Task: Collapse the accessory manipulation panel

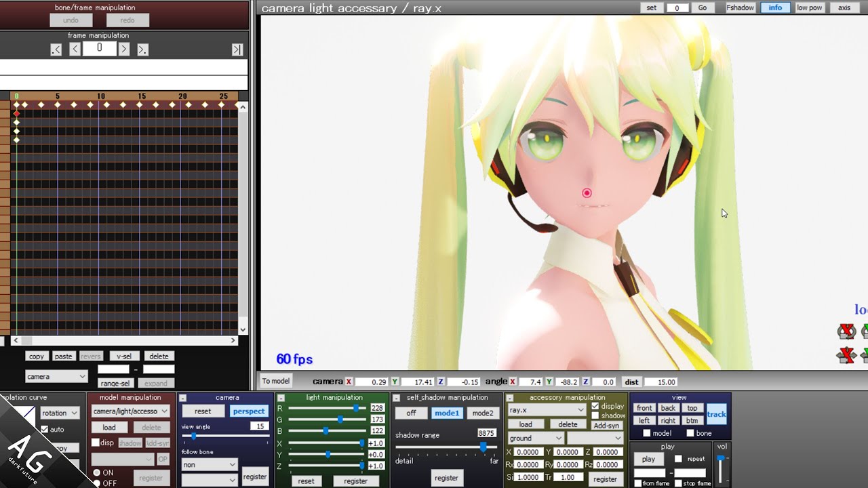Action: pyautogui.click(x=510, y=398)
